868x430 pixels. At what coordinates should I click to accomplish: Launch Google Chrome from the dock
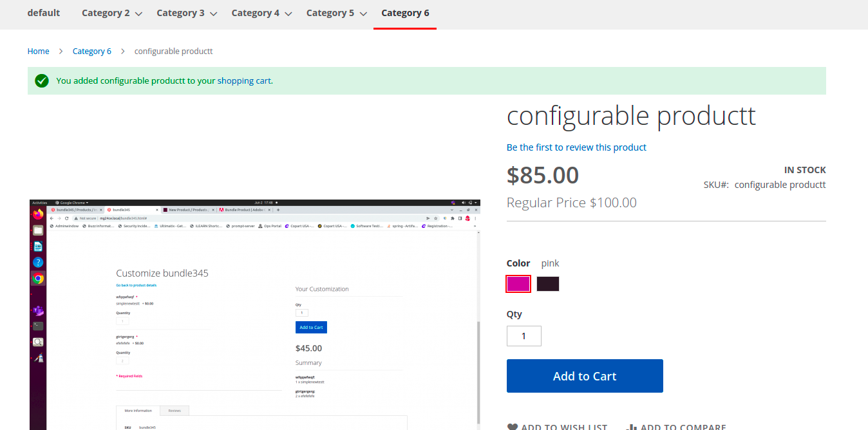coord(38,278)
